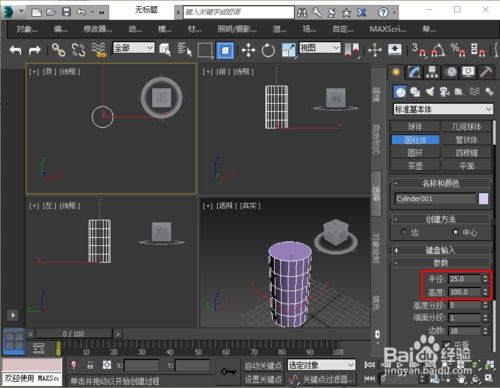Click the 半径 radius value field
Screen dimensions: 500x388
coord(465,279)
